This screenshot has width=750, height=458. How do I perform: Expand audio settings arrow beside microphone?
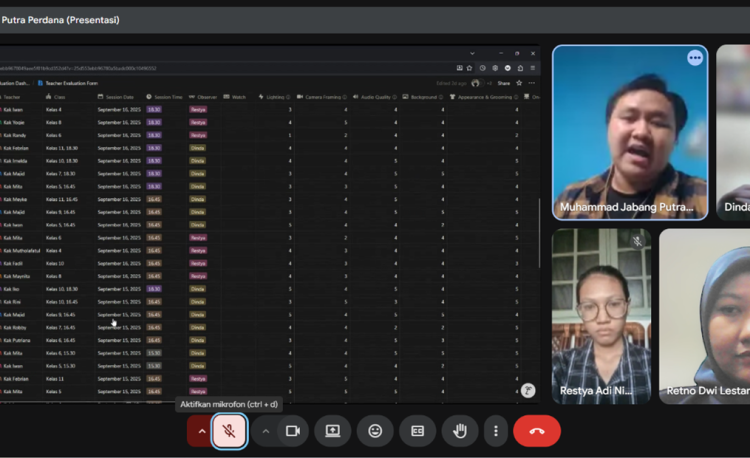[201, 431]
